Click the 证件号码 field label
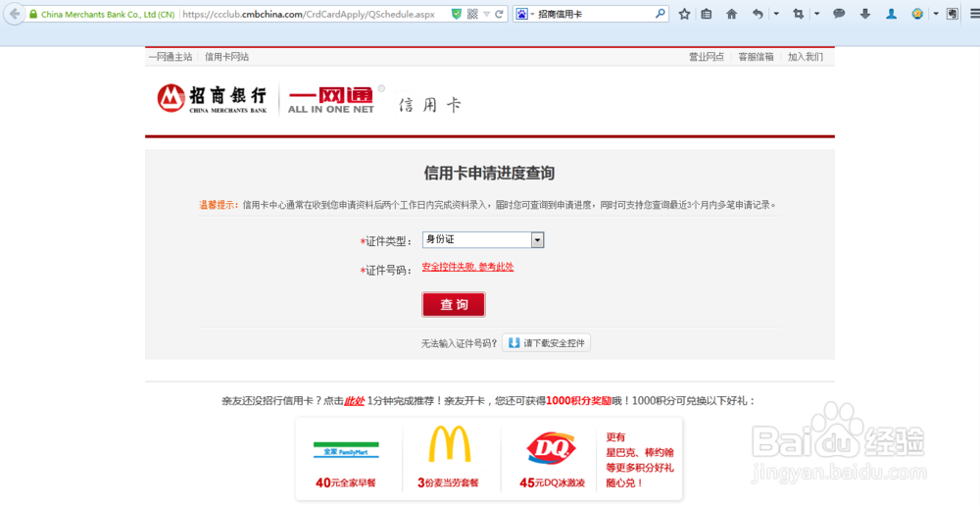 (386, 271)
